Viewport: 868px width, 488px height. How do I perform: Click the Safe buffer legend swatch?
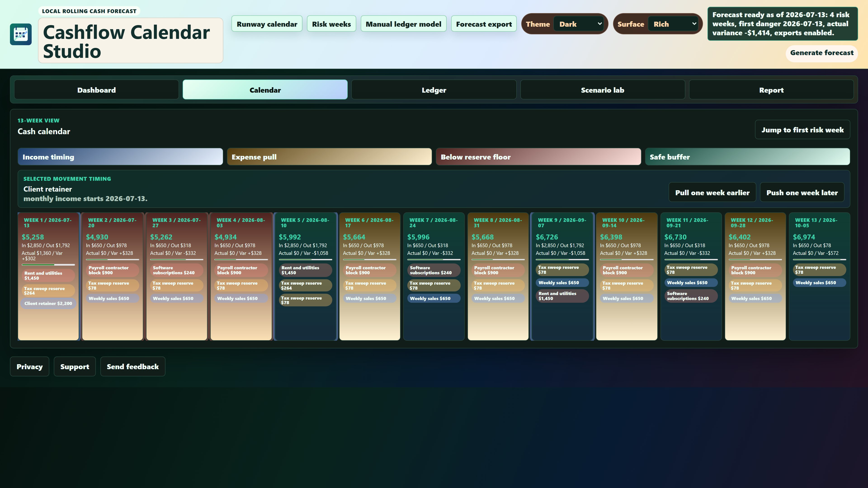(x=747, y=157)
